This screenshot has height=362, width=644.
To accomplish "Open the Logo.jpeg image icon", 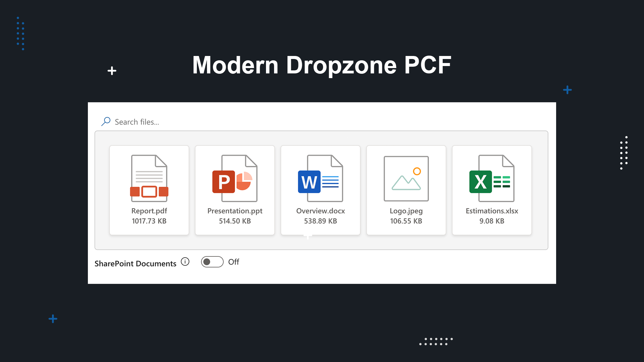I will (x=406, y=178).
